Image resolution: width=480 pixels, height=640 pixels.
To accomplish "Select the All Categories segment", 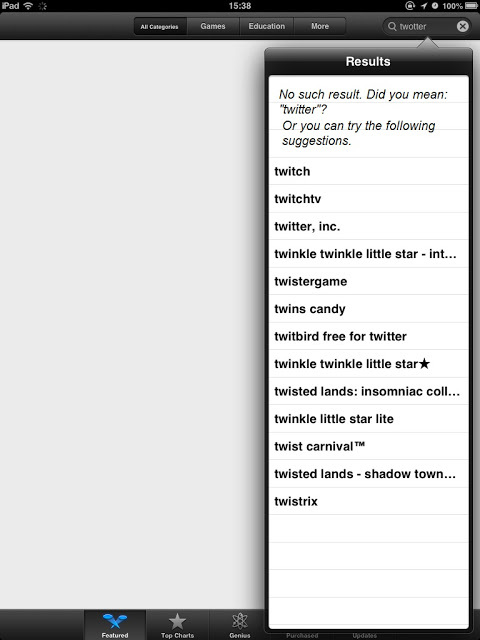I will 160,27.
